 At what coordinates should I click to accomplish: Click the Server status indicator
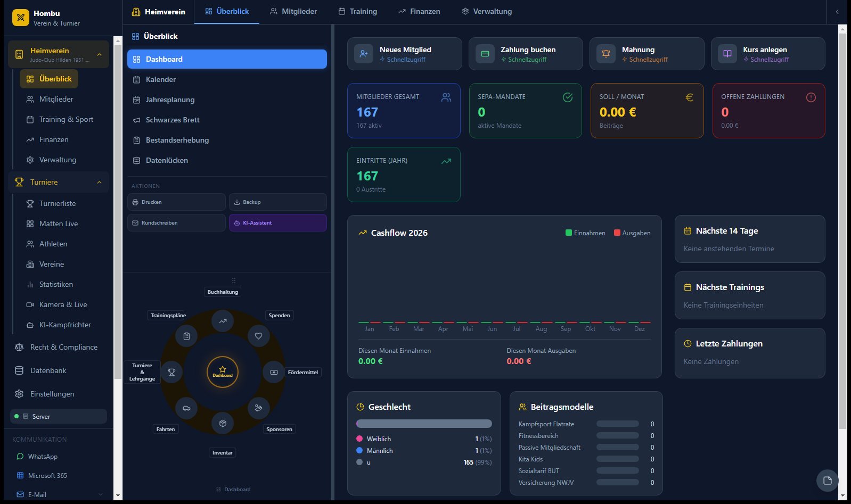pos(59,416)
